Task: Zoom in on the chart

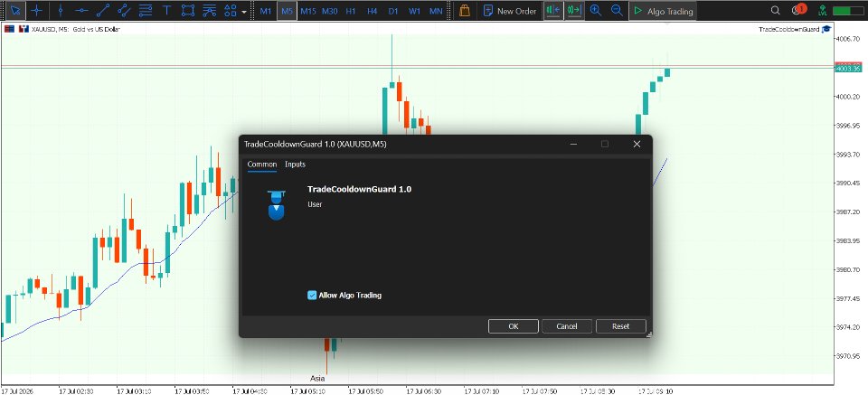Action: point(595,11)
